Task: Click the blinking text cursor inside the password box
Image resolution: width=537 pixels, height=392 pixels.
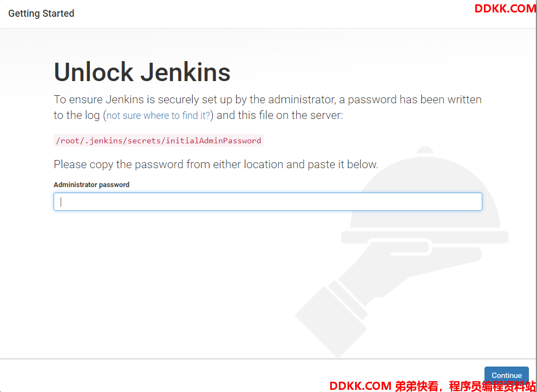Action: click(61, 202)
